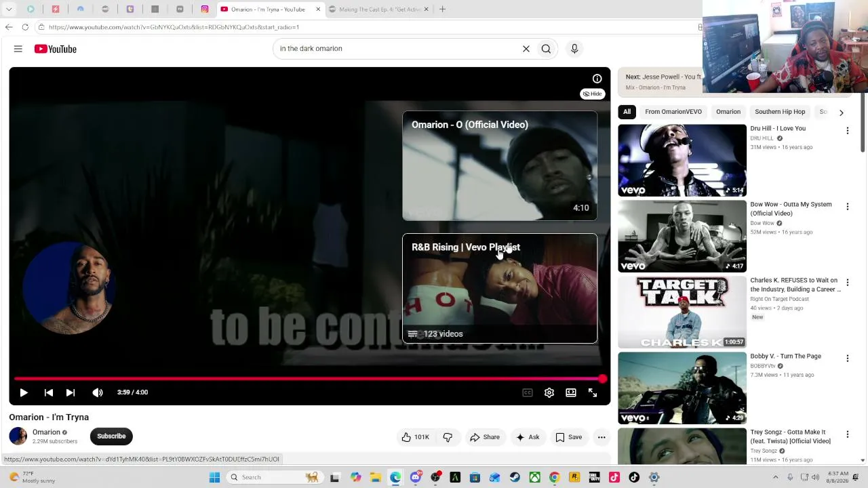
Task: Toggle closed captions on the player
Action: 528,392
